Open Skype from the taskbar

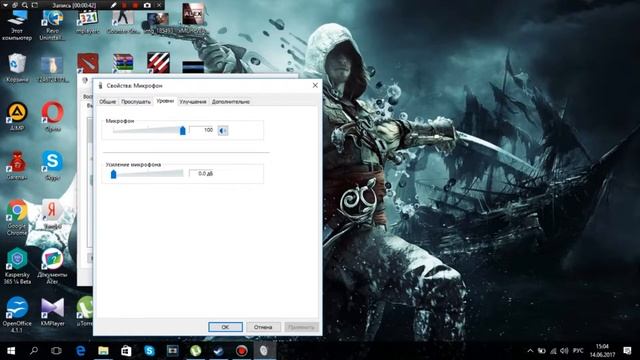click(x=149, y=351)
